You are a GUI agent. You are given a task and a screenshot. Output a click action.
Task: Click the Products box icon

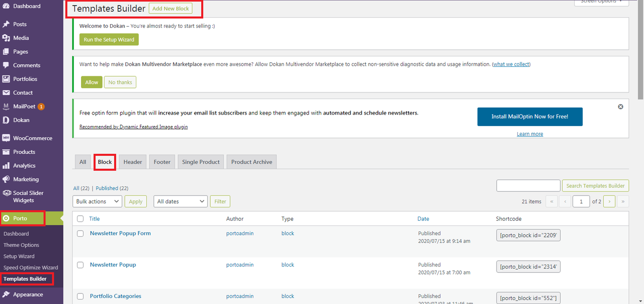point(6,152)
